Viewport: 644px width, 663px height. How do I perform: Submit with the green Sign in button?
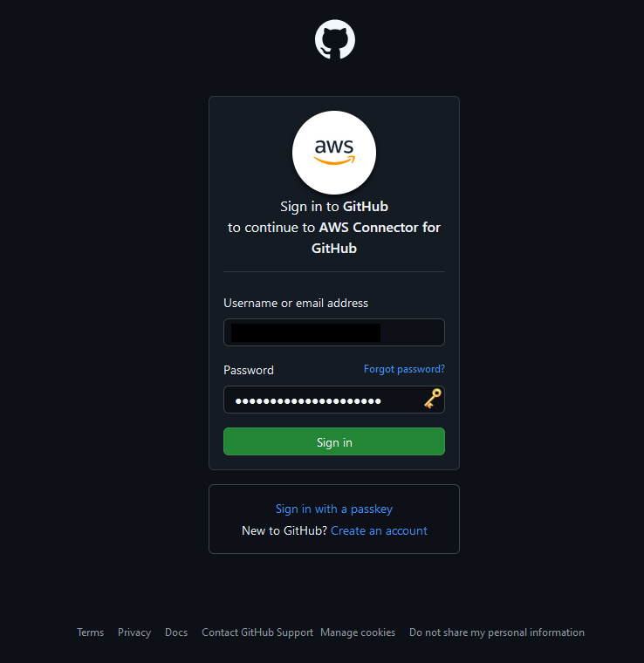coord(334,441)
